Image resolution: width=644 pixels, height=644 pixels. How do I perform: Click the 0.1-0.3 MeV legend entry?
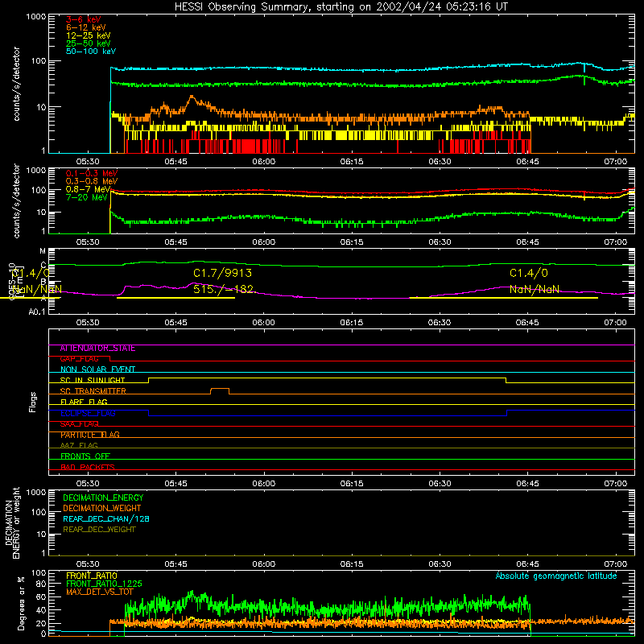[92, 173]
